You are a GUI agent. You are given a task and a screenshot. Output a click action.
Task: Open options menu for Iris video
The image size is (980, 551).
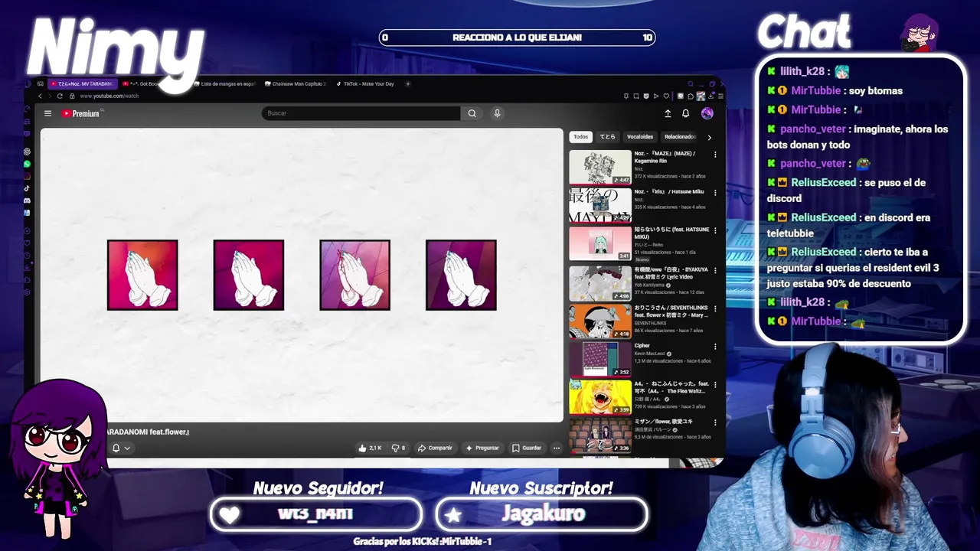click(x=715, y=193)
